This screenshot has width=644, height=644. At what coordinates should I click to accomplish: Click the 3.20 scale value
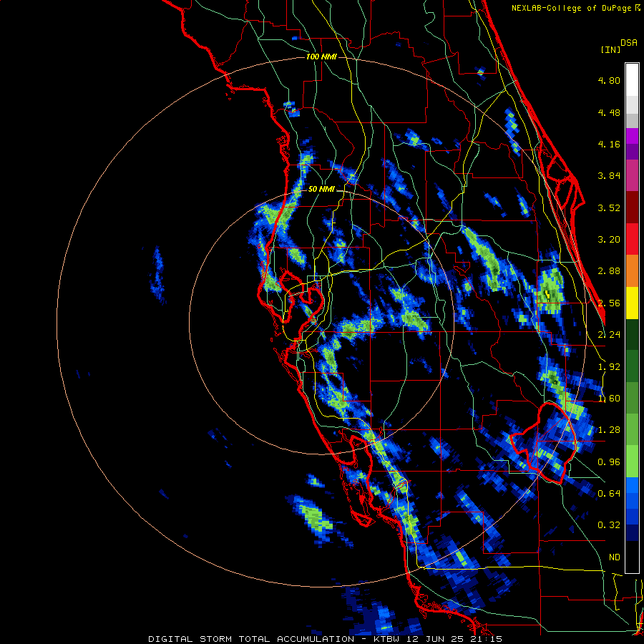click(609, 240)
